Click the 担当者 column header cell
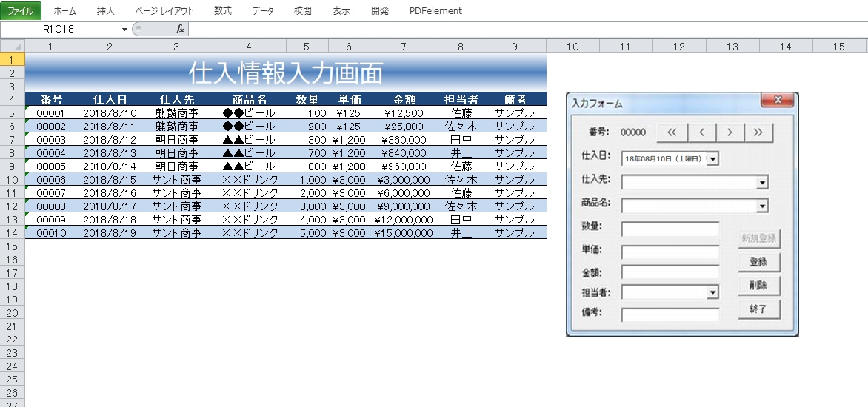868x407 pixels. [461, 100]
